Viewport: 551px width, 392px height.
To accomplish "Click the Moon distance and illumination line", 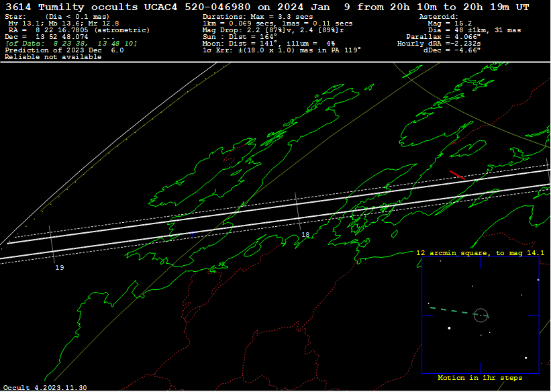I will pyautogui.click(x=268, y=44).
